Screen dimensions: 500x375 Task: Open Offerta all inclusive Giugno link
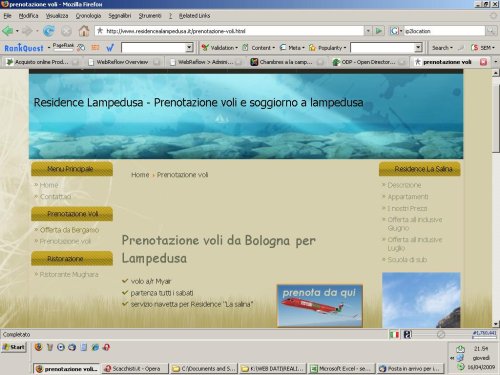click(x=415, y=224)
